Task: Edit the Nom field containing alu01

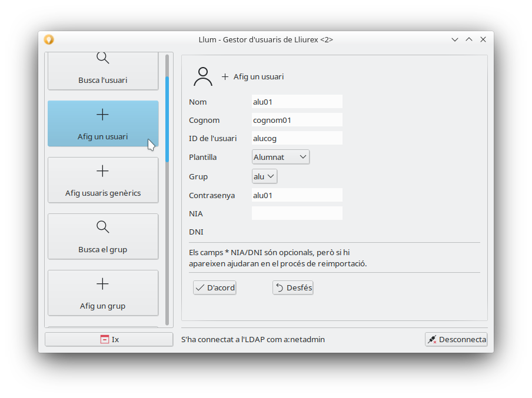Action: (x=297, y=102)
